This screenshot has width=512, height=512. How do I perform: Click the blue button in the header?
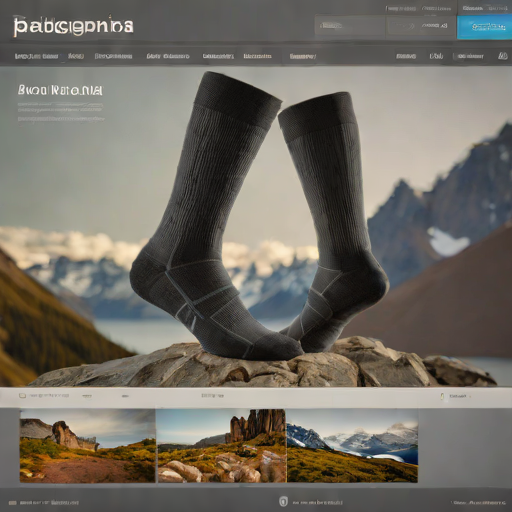click(484, 27)
